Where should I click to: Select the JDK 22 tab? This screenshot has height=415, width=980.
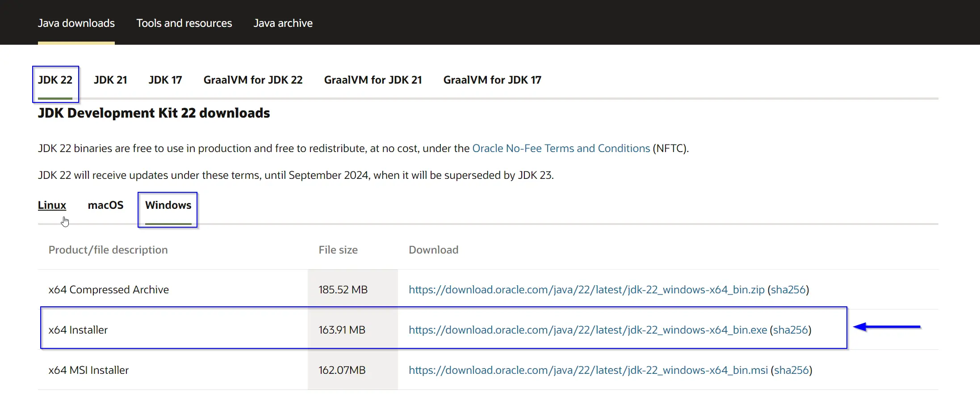click(55, 80)
